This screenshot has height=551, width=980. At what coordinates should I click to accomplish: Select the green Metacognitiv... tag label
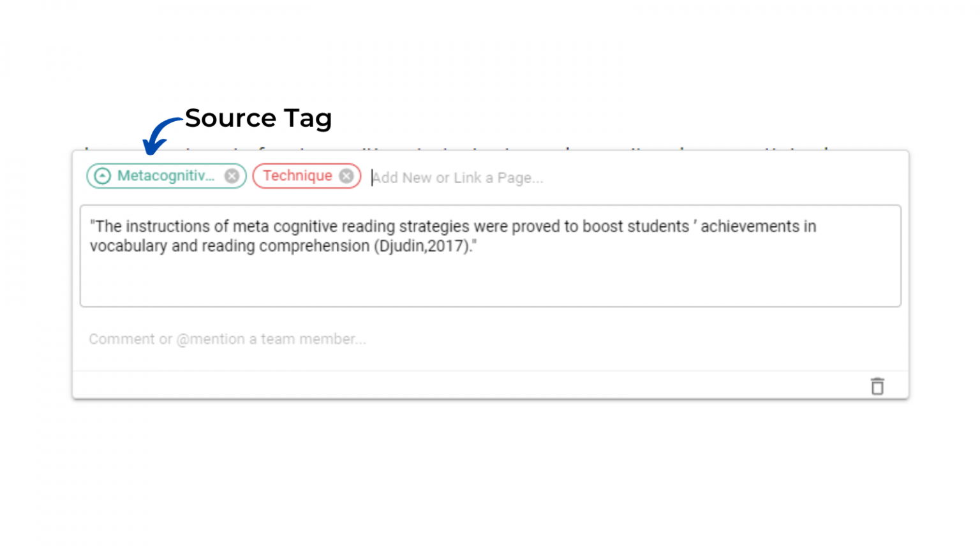165,176
